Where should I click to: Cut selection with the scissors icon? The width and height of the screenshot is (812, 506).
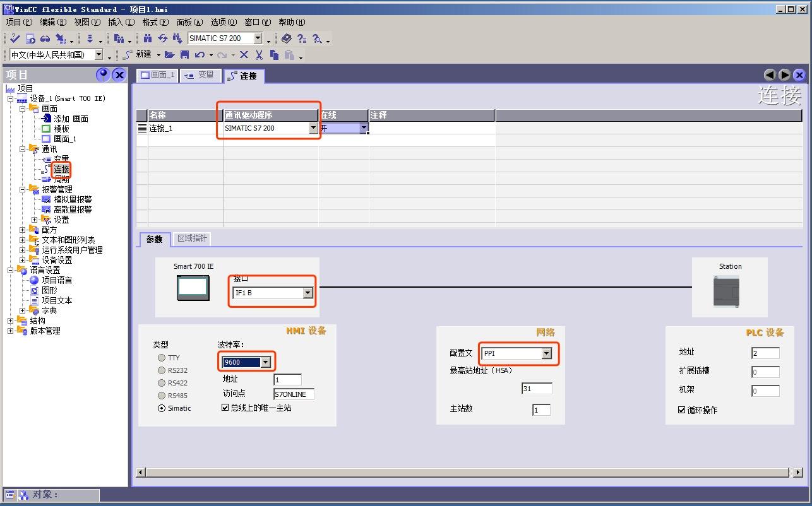pos(259,55)
